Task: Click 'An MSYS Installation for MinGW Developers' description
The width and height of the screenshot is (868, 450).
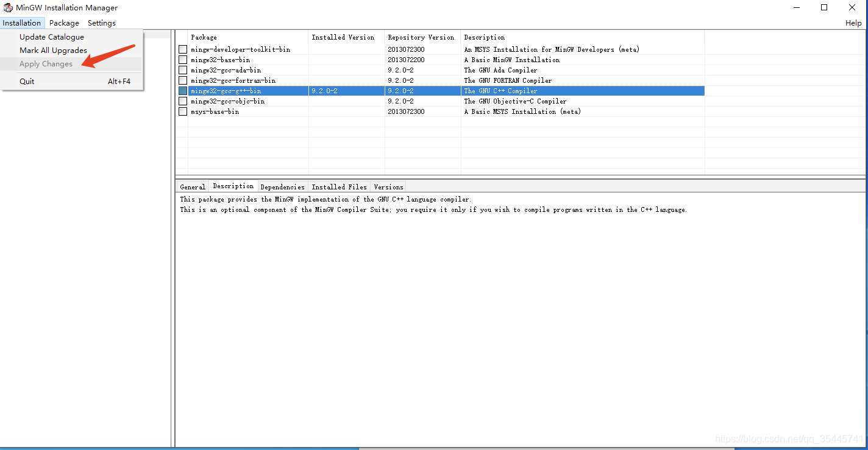Action: (x=552, y=49)
